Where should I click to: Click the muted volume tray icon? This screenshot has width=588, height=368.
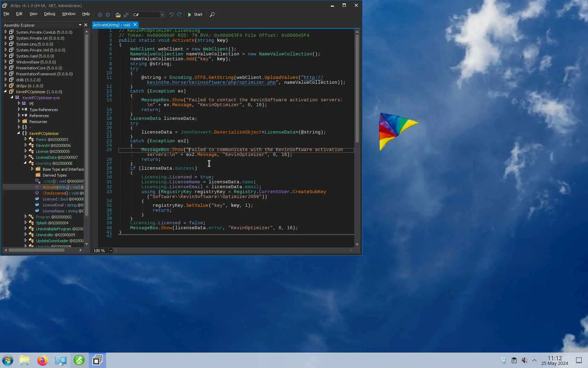click(524, 360)
